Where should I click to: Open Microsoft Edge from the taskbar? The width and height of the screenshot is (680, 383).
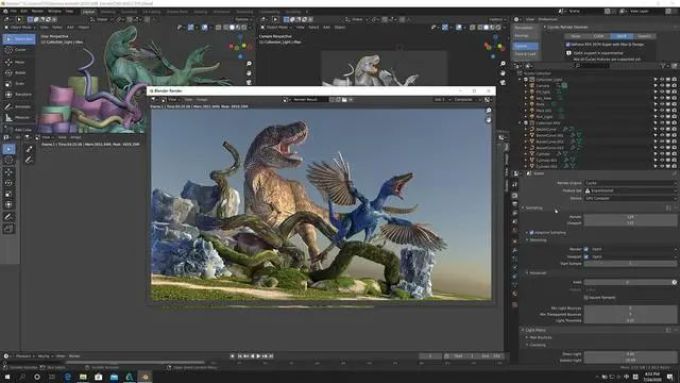(68, 377)
